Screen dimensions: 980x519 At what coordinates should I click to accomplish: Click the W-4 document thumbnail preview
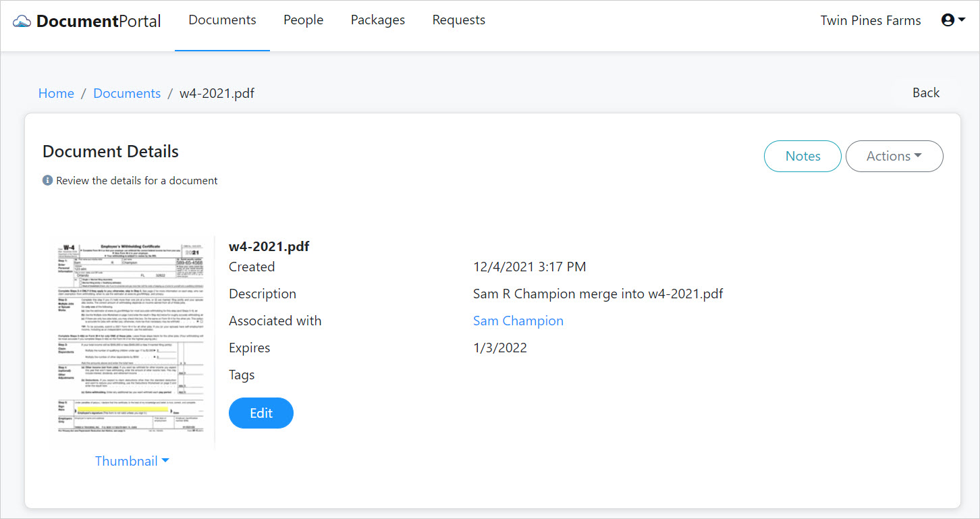[x=132, y=342]
